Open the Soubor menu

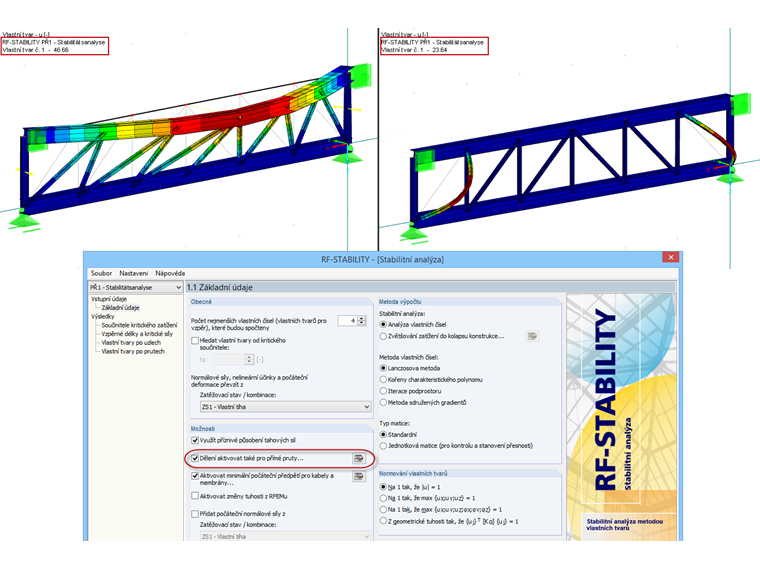pos(101,273)
